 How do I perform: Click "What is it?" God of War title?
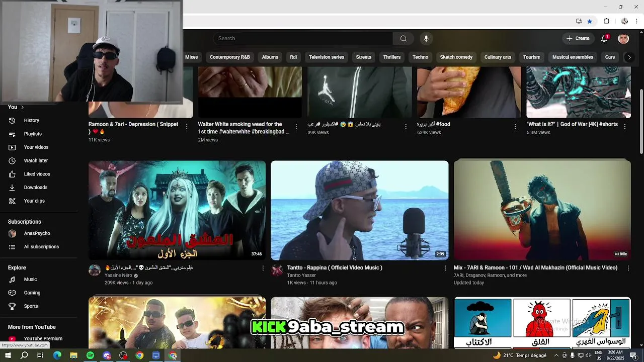tap(572, 124)
